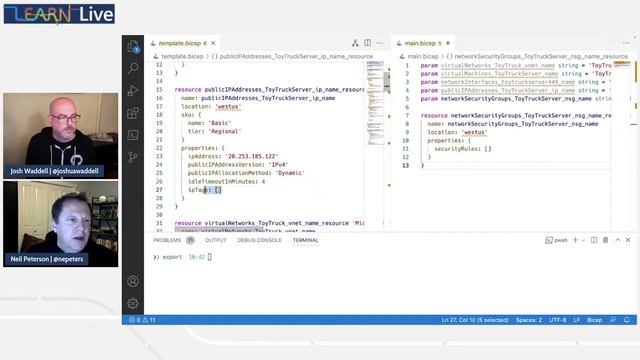Close the template.bicep tab
This screenshot has width=640, height=360.
click(213, 43)
